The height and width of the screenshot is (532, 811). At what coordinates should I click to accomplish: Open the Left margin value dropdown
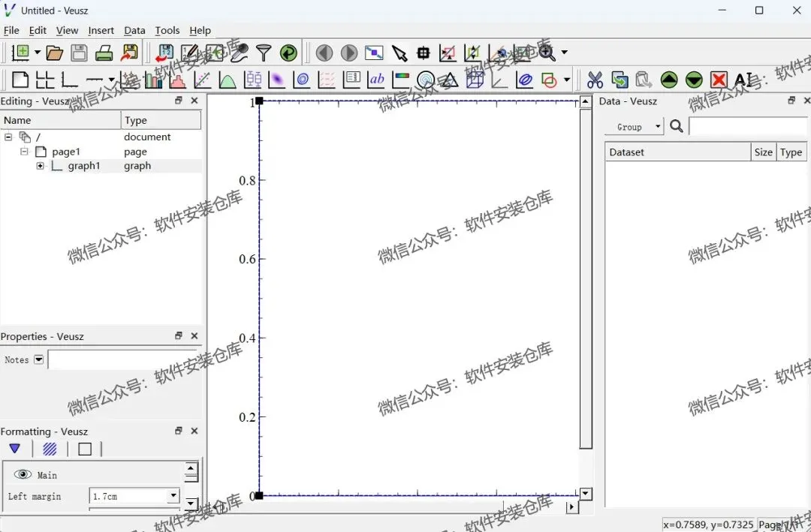point(173,496)
